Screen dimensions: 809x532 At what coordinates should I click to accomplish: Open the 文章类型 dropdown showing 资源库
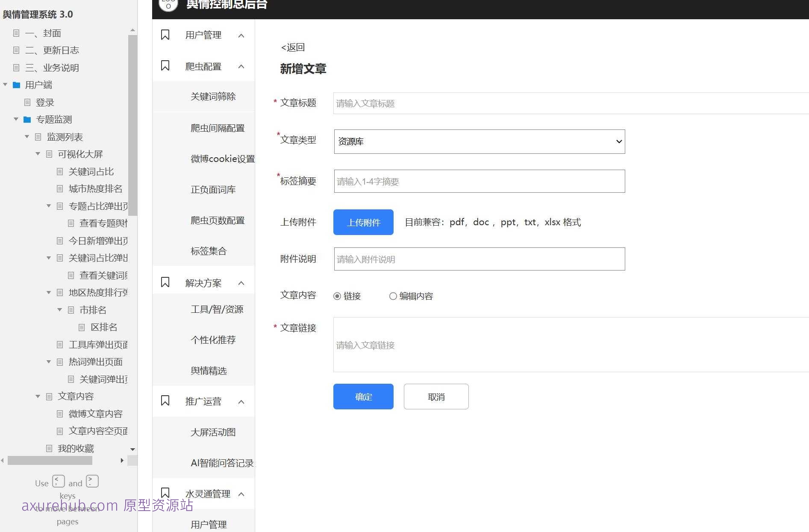(x=479, y=141)
